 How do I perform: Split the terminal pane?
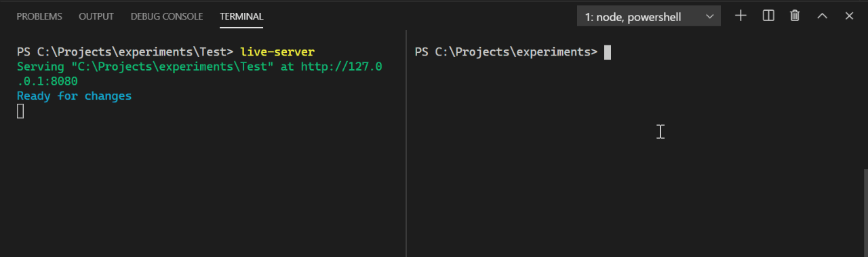[768, 16]
